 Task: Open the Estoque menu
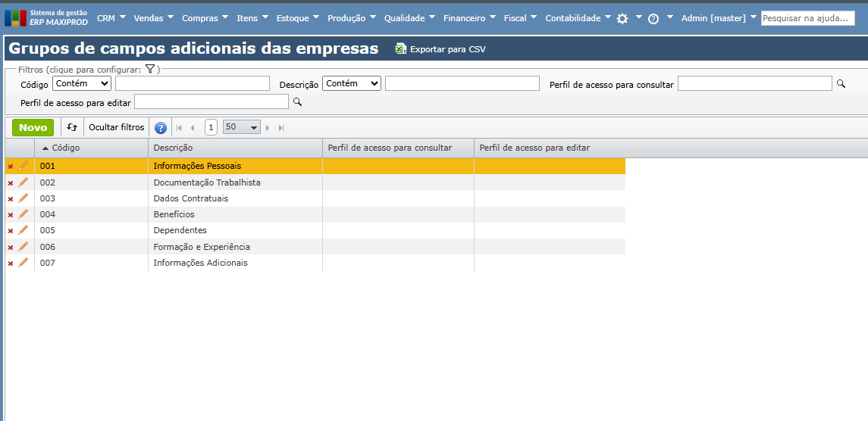tap(297, 18)
